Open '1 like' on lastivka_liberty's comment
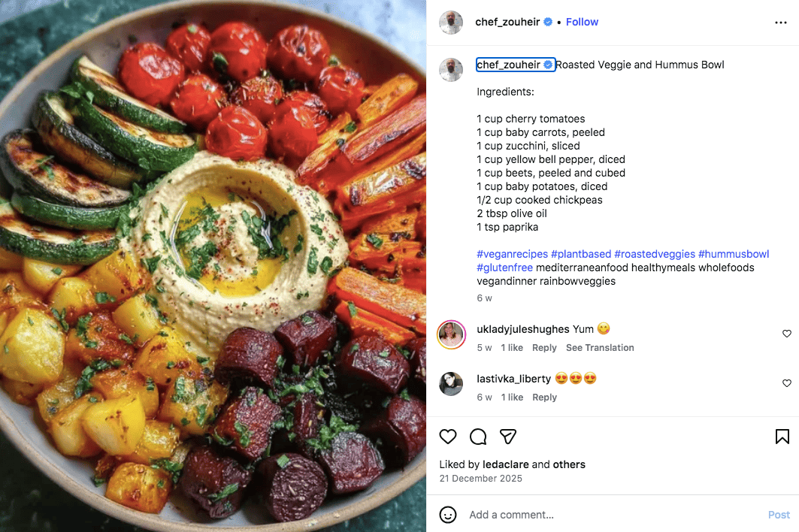The height and width of the screenshot is (532, 799). coord(510,397)
